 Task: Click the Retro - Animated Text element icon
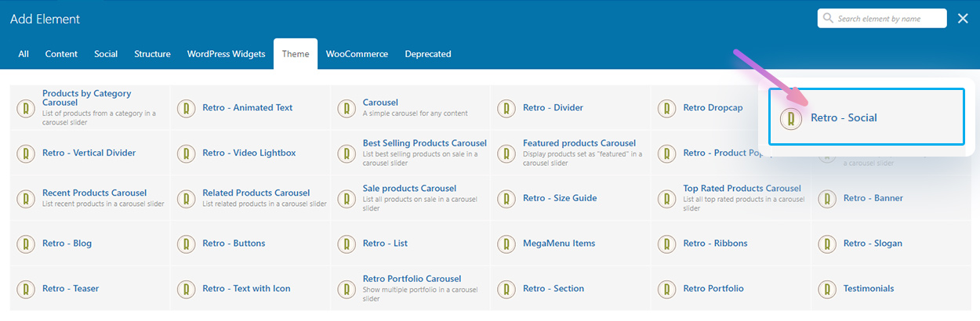(187, 108)
